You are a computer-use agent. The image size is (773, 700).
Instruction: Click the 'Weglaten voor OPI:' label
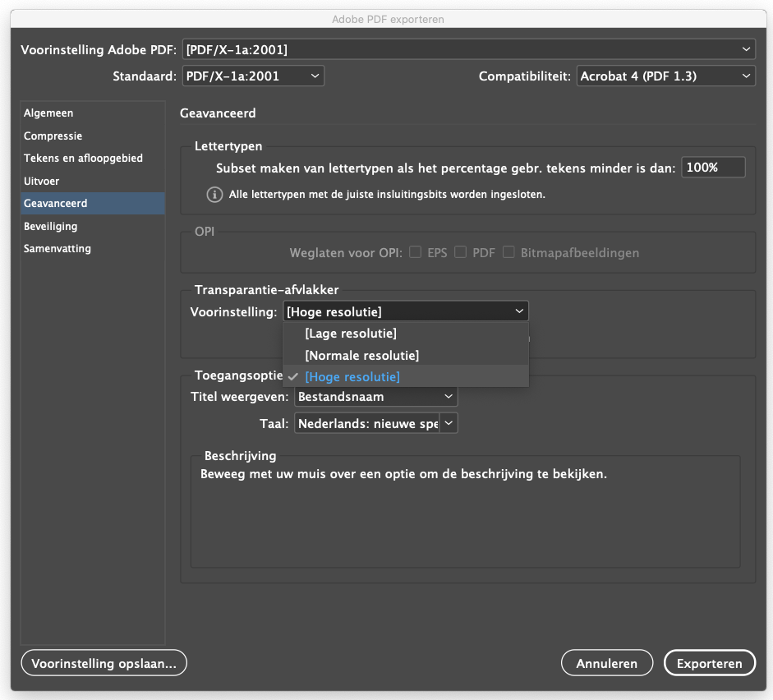point(346,253)
